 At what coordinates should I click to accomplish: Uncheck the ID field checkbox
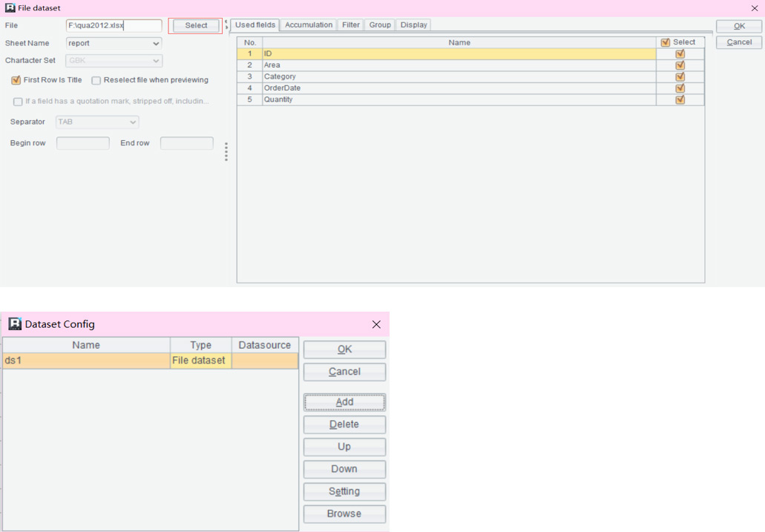(680, 53)
